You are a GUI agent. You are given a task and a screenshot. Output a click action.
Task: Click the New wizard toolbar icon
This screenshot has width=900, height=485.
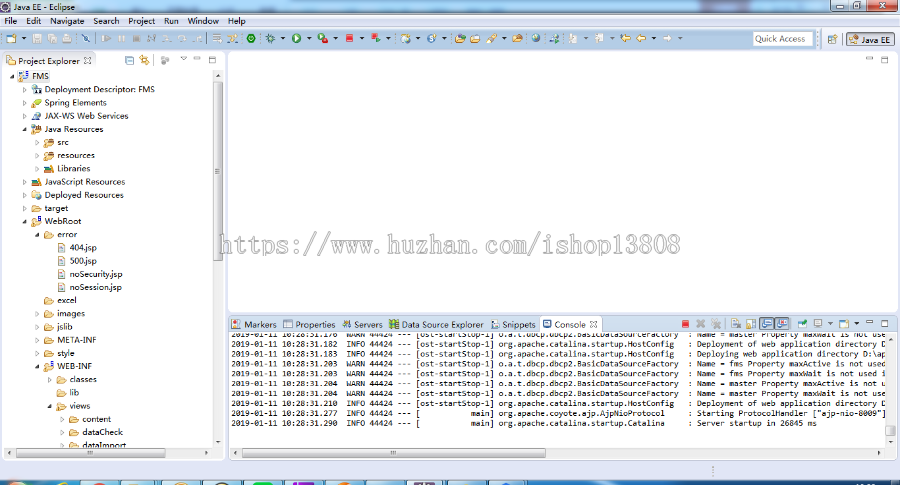click(x=11, y=38)
